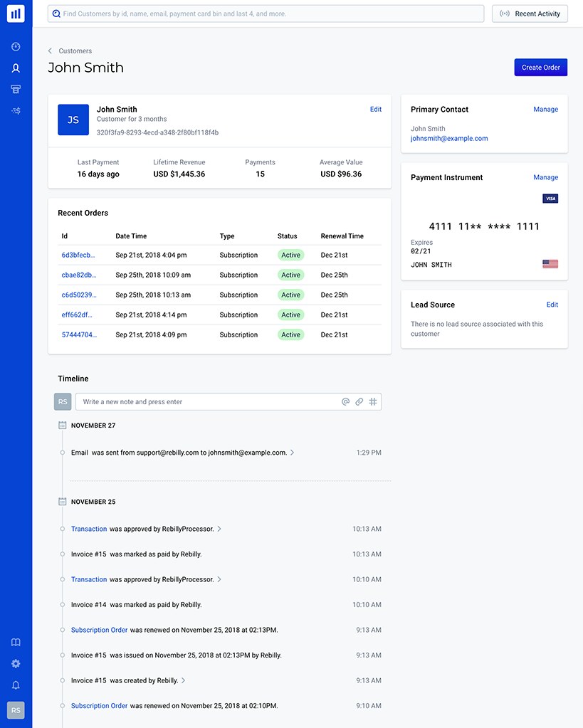Manage the Payment Instrument
Screen dimensions: 583x728
click(x=545, y=178)
